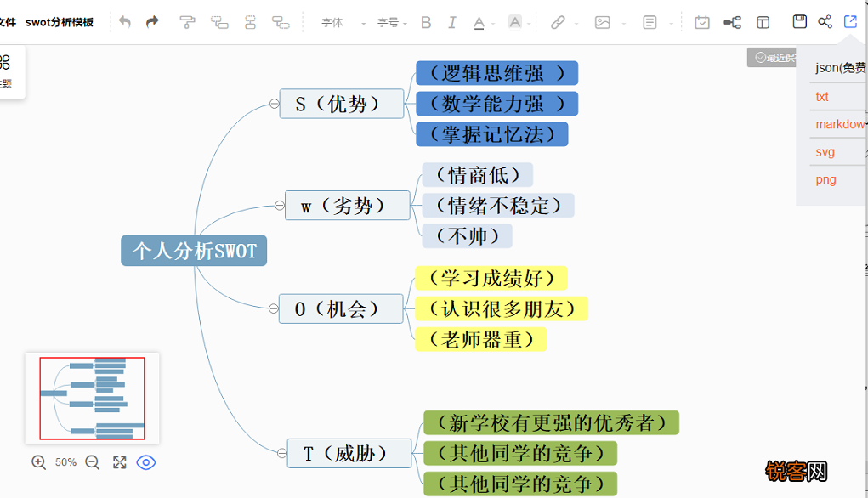The width and height of the screenshot is (868, 498).
Task: Open the structure layout icon
Action: (x=732, y=22)
